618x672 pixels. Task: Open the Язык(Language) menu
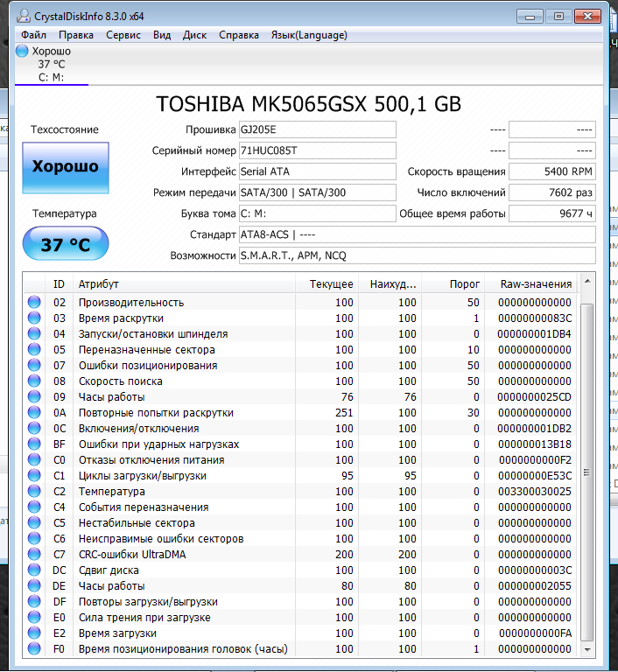pos(309,35)
